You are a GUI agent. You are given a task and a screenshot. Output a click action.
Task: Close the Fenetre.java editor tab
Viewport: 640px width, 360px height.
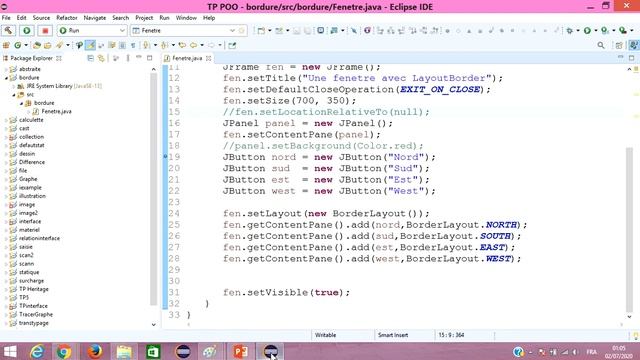coord(209,58)
